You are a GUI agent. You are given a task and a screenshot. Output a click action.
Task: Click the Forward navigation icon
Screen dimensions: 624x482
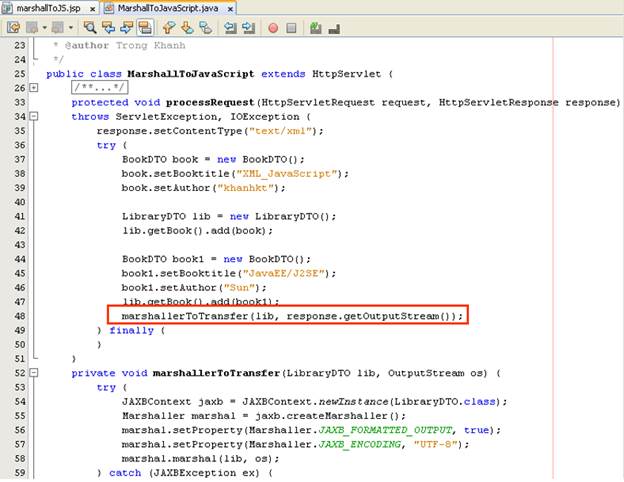tap(58, 28)
